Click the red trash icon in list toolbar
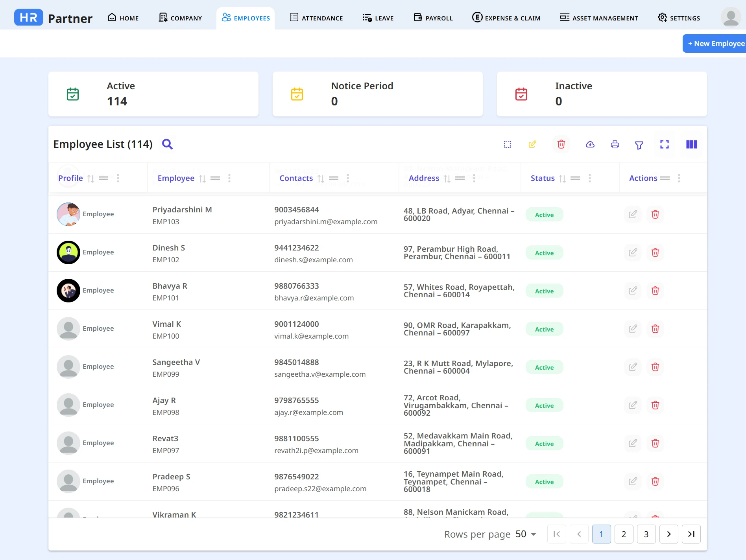The height and width of the screenshot is (560, 746). [x=561, y=144]
